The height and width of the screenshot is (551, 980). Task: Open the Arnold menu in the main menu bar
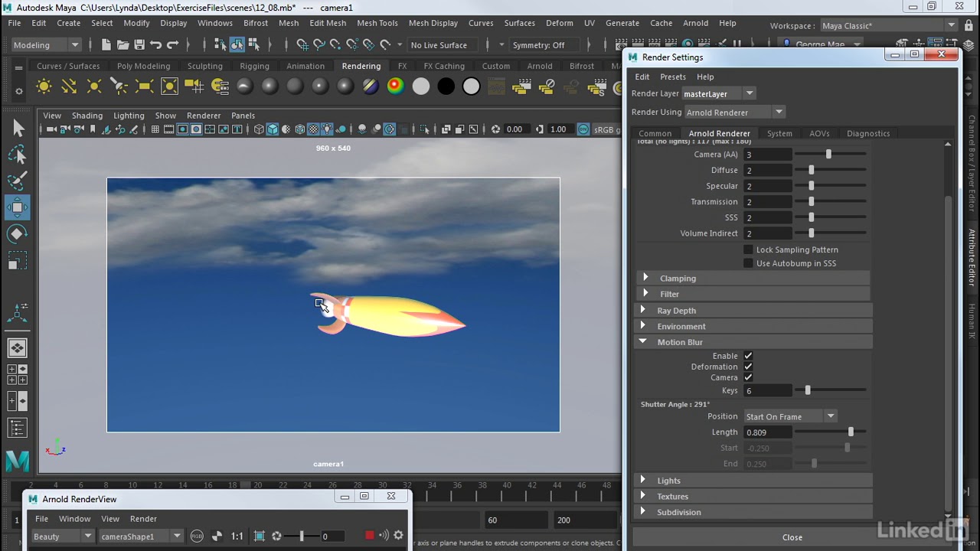[x=696, y=23]
